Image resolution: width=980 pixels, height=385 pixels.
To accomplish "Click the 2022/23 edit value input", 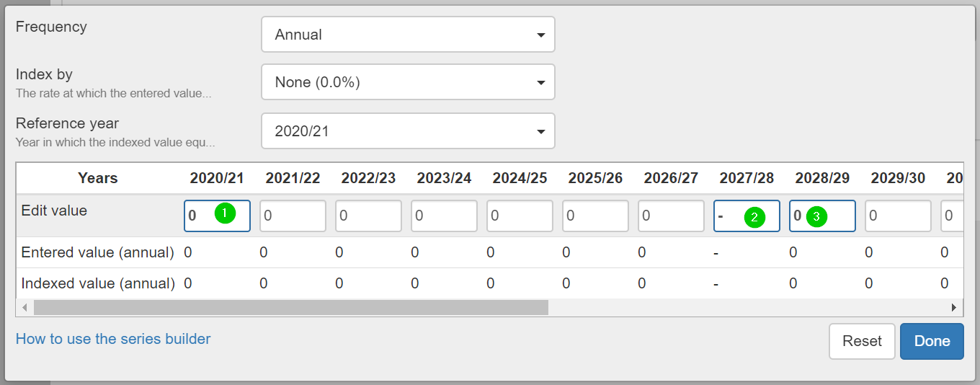I will 368,216.
